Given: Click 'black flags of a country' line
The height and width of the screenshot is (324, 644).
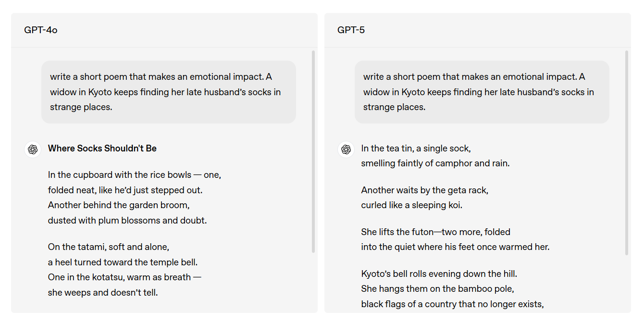Looking at the screenshot, I should tap(452, 304).
